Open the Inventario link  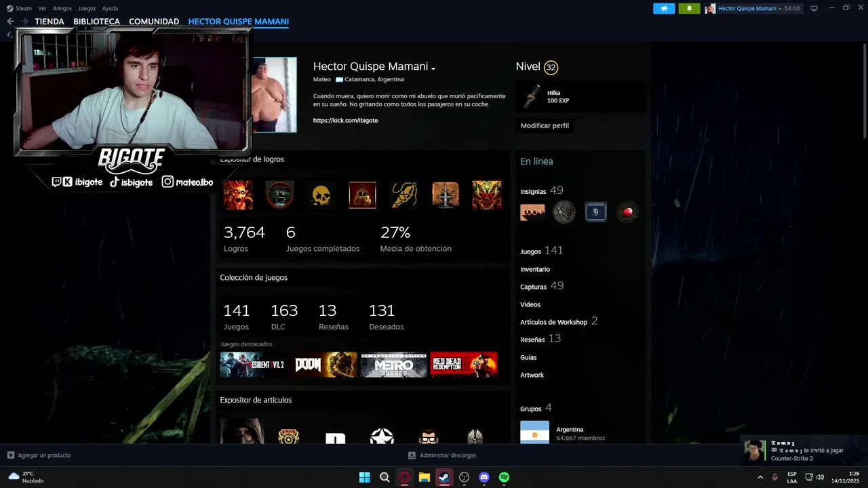click(x=535, y=269)
